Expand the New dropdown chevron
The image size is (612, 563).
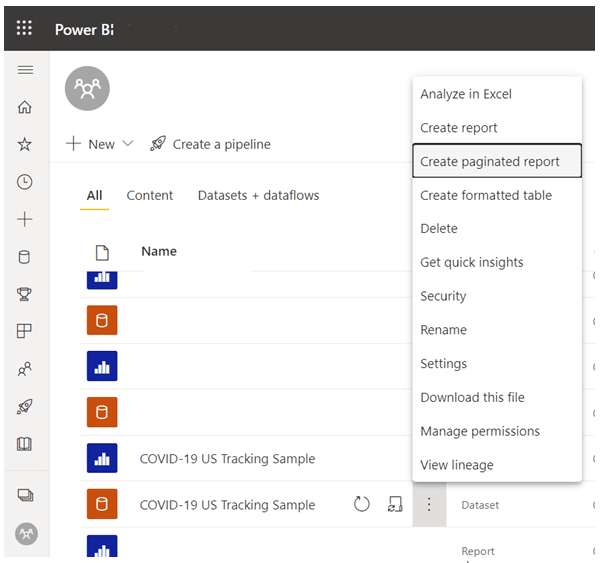128,144
